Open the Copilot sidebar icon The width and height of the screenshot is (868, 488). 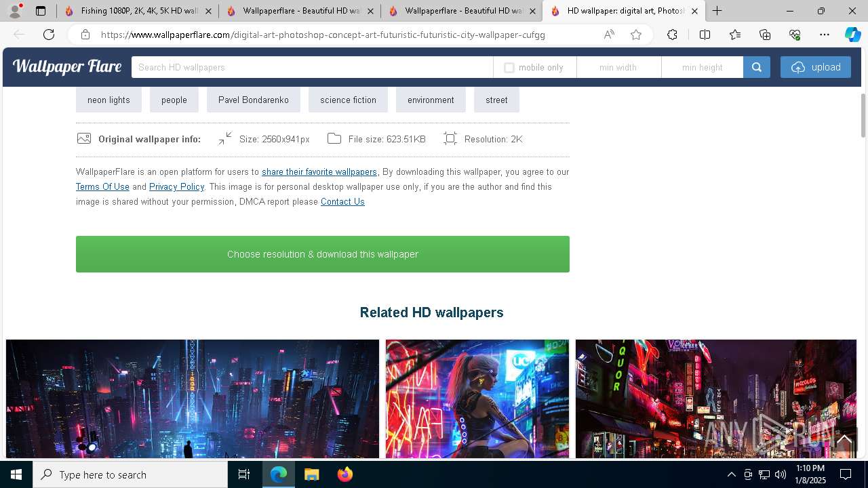click(x=852, y=35)
